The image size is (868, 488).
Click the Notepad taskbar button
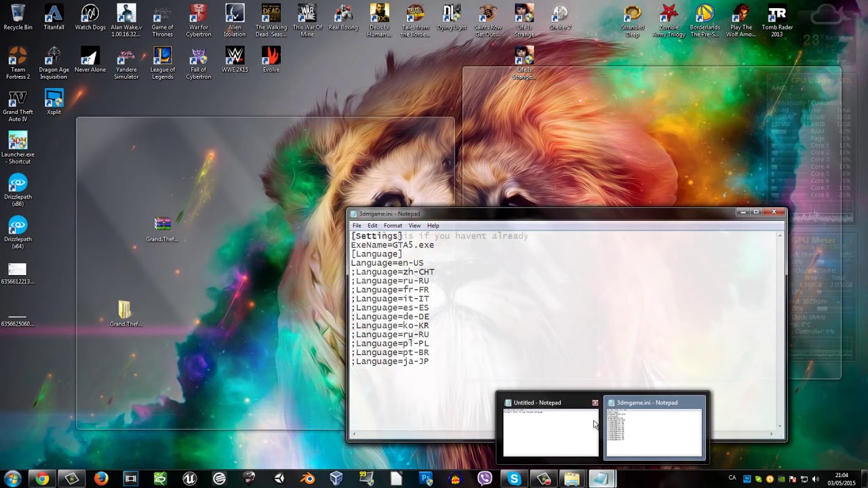coord(601,479)
